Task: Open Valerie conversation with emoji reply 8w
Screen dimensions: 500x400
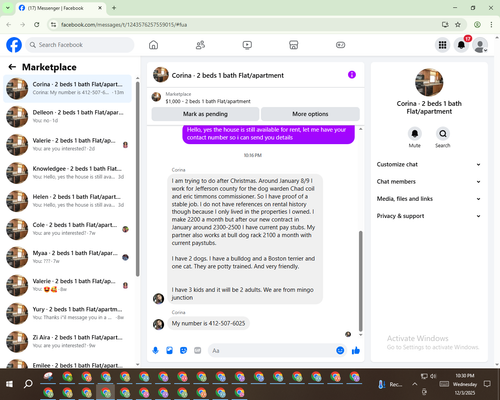Action: [x=67, y=285]
